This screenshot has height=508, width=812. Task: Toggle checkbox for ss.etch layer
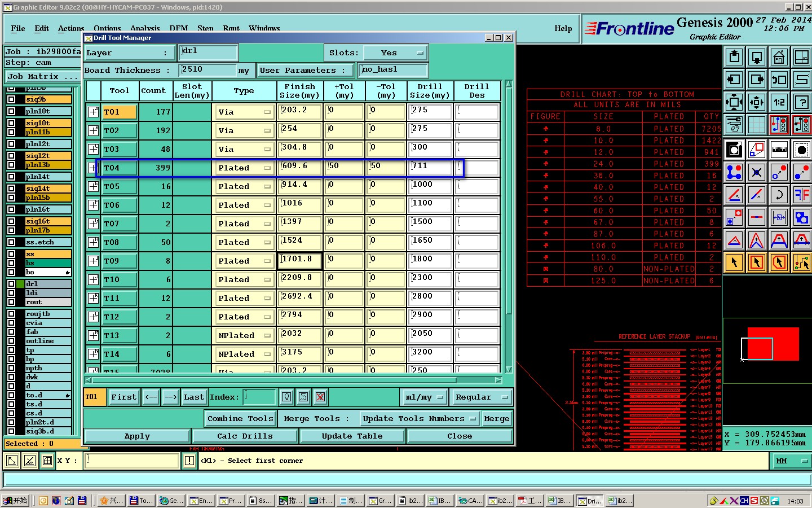click(11, 242)
